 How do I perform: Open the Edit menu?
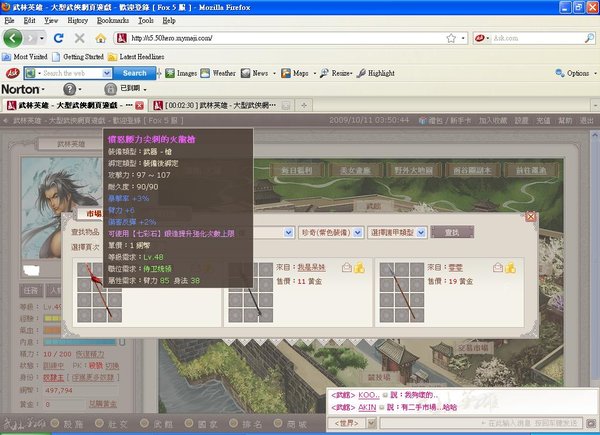click(29, 20)
